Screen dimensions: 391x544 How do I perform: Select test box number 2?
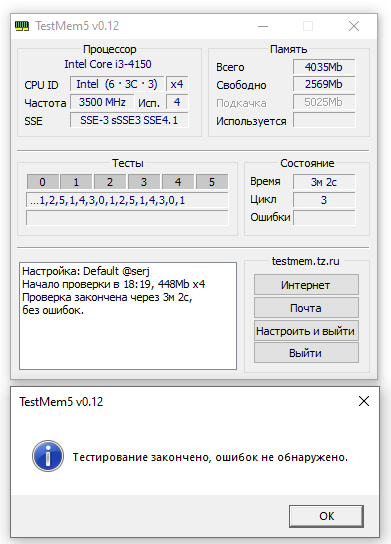[x=110, y=182]
